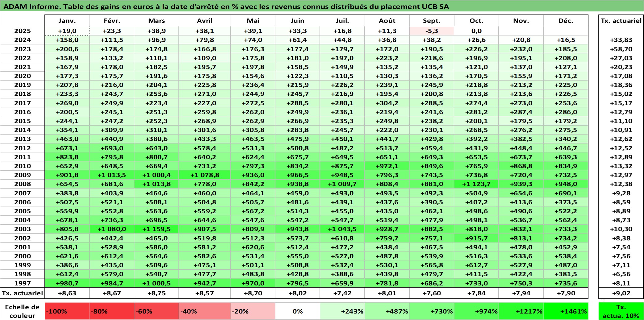Click the "0,0" cell under Oct.

(476, 31)
